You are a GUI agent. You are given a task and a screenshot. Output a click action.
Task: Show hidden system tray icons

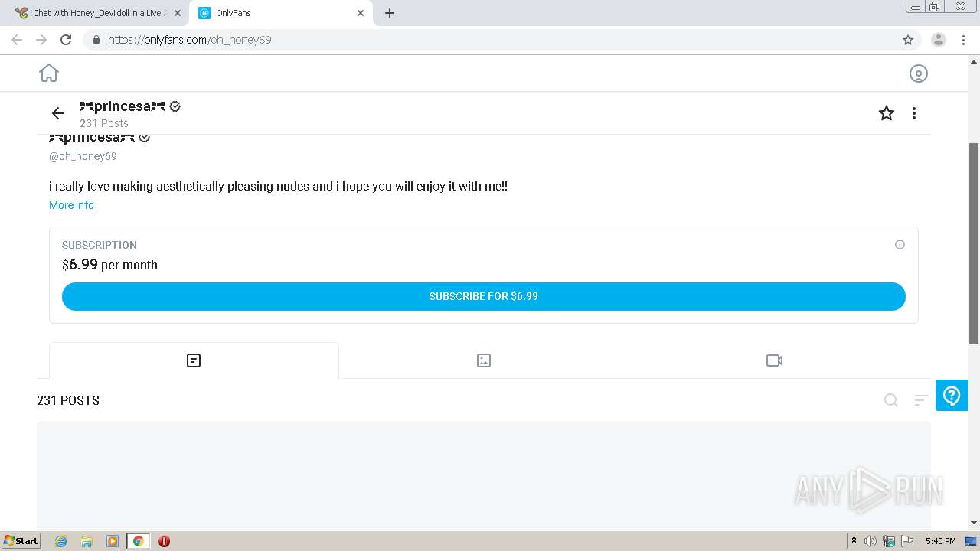(x=854, y=541)
